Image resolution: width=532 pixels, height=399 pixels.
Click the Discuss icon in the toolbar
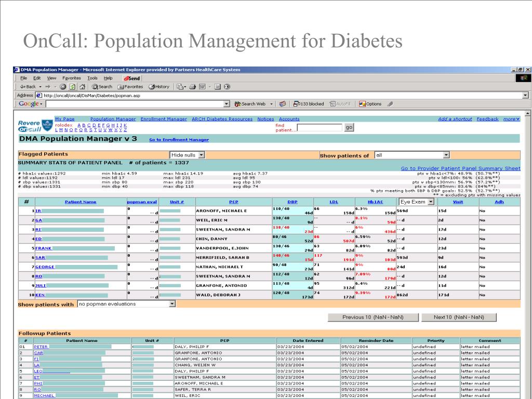click(x=218, y=87)
